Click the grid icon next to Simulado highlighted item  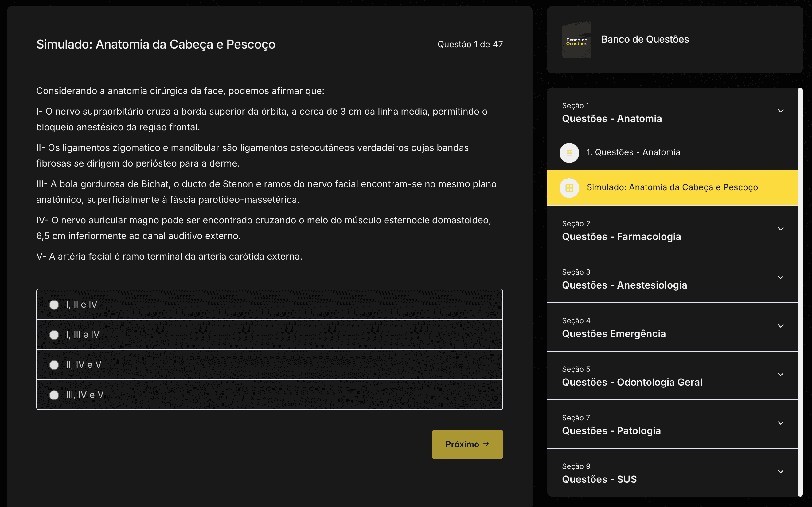570,188
